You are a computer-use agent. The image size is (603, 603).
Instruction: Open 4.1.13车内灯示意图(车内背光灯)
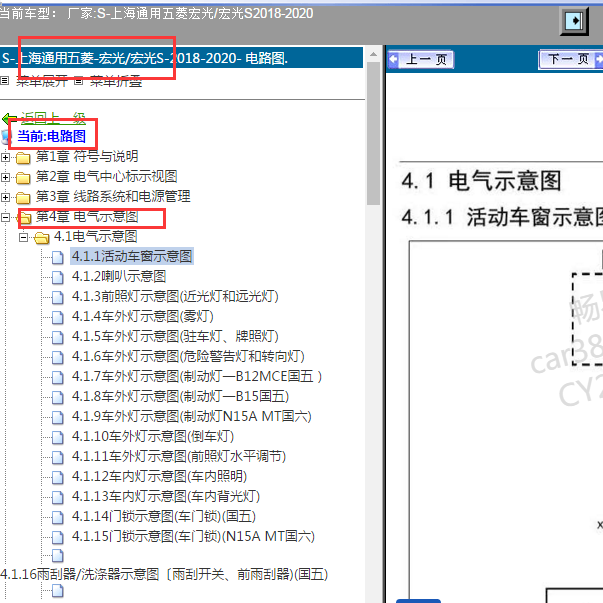(166, 496)
